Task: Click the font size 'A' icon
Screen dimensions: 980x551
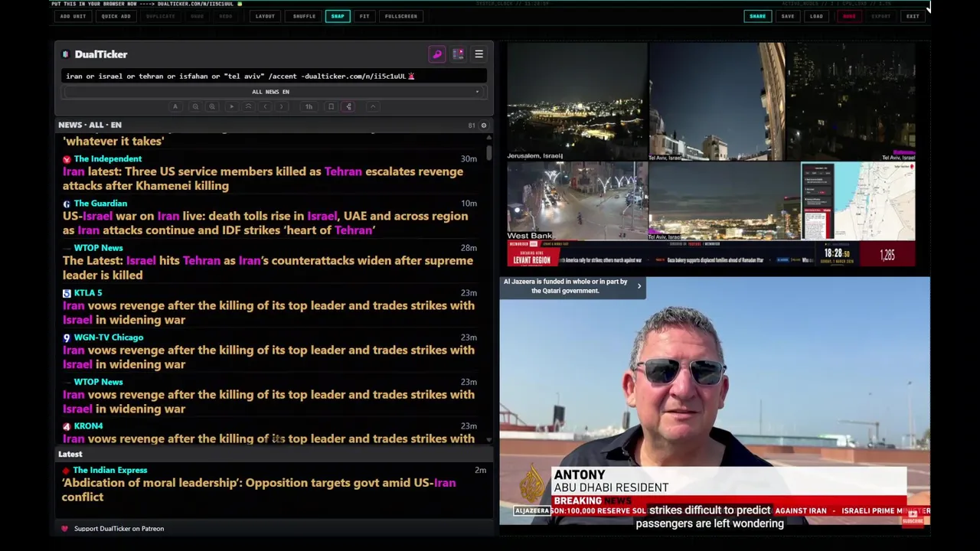Action: click(x=175, y=106)
